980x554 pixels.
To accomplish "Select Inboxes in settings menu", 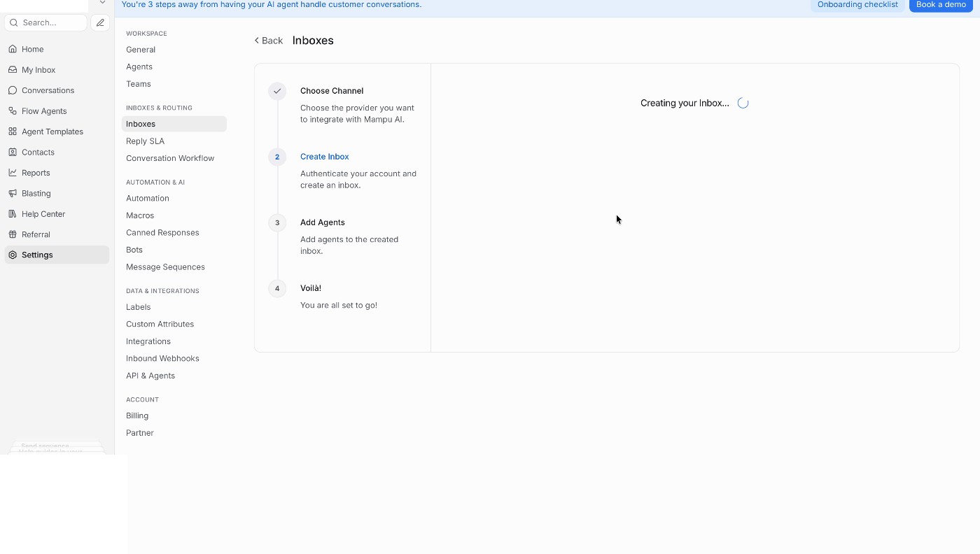I will point(174,124).
